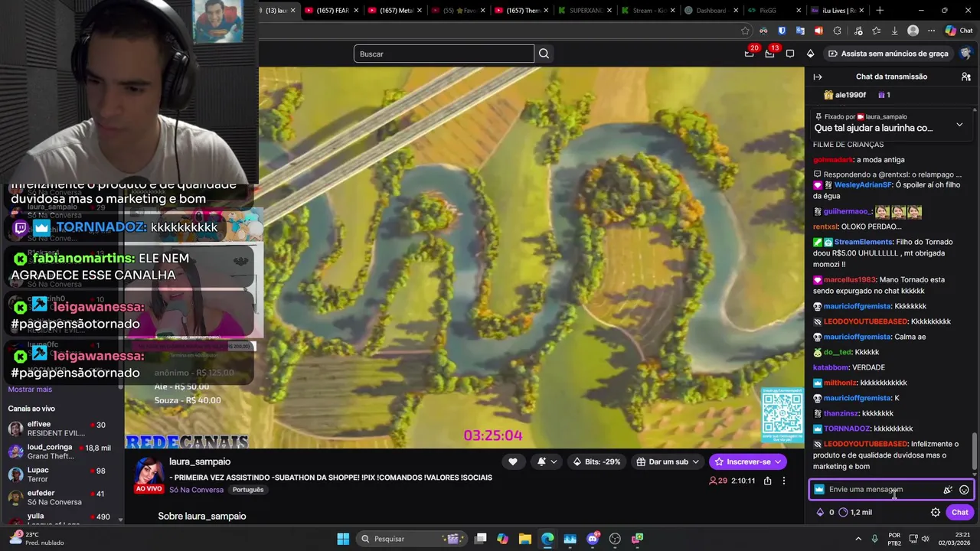Send message with the Chat button
Viewport: 980px width, 551px height.
pyautogui.click(x=959, y=512)
